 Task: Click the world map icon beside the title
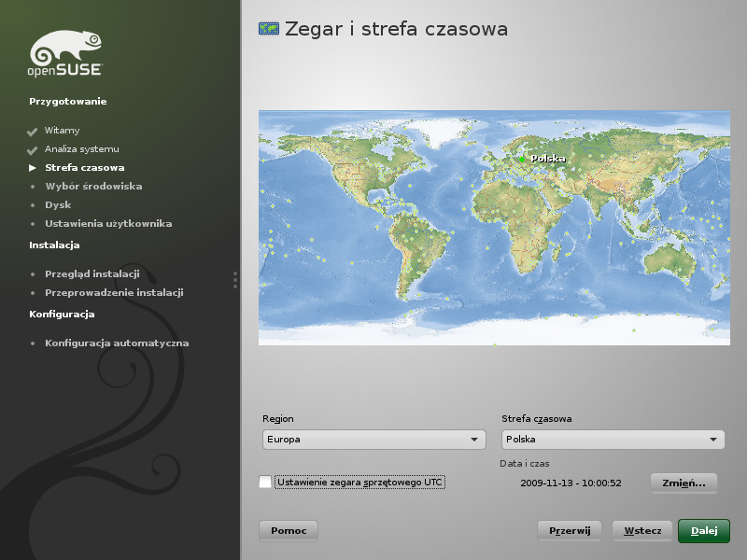point(268,29)
